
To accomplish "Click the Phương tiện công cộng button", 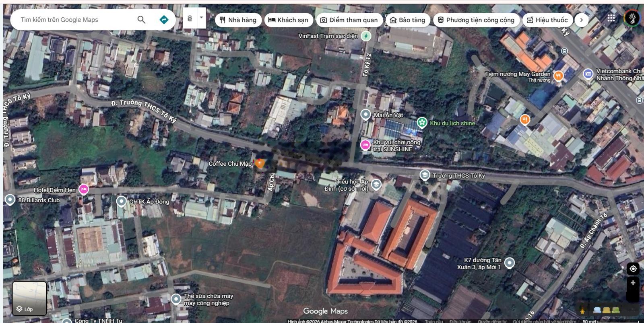I will pyautogui.click(x=476, y=20).
